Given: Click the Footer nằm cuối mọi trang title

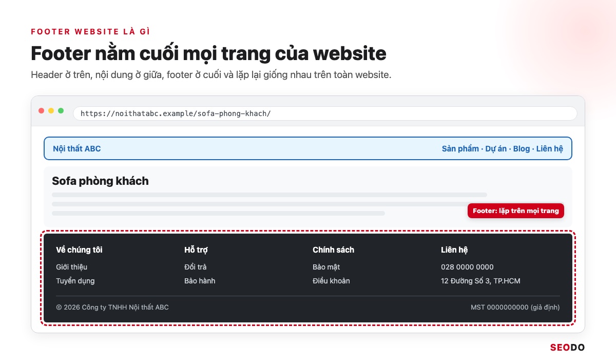Looking at the screenshot, I should click(208, 53).
